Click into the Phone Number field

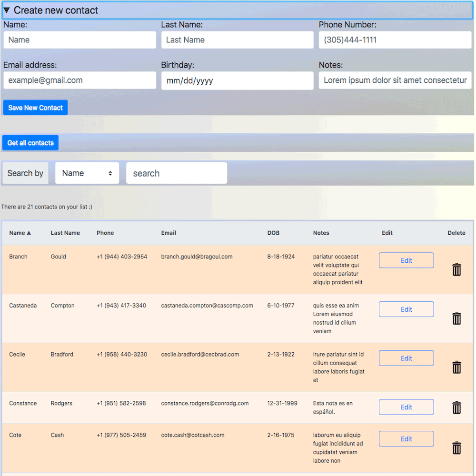click(x=395, y=40)
